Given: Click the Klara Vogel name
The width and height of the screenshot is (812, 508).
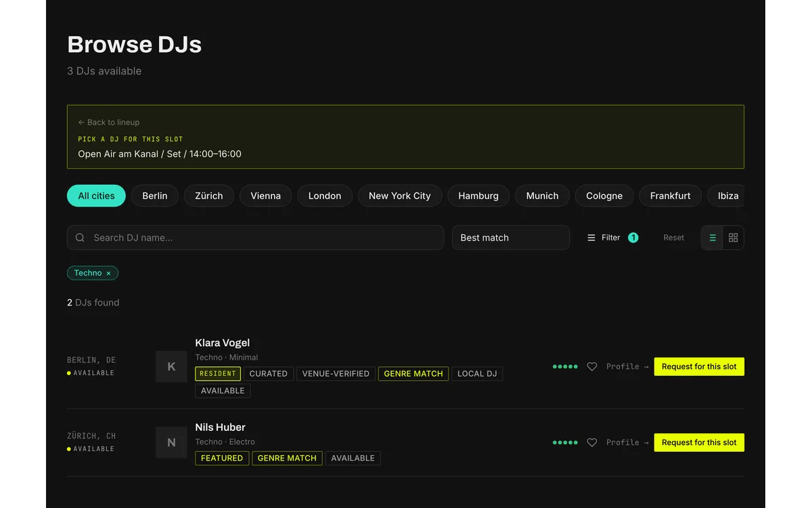Looking at the screenshot, I should (x=223, y=343).
